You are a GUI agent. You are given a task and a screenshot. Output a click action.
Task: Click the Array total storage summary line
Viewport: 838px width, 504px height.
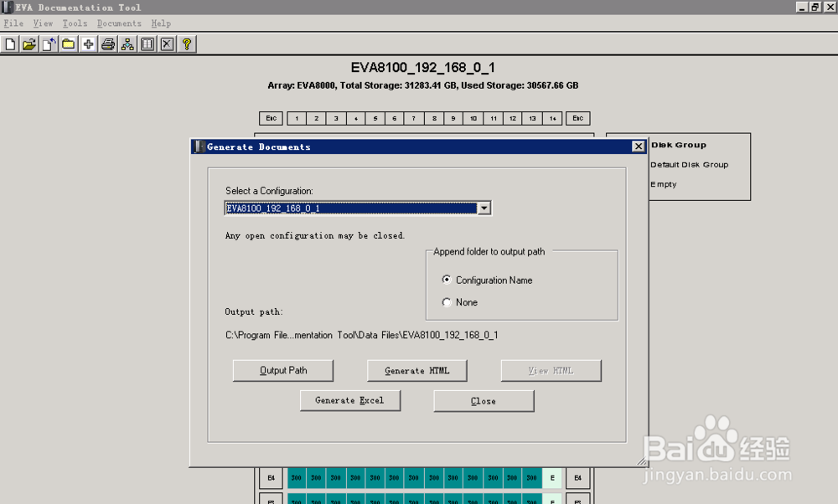[x=422, y=85]
